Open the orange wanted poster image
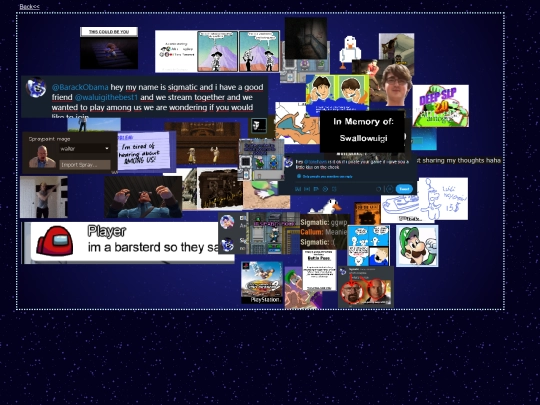Image resolution: width=540 pixels, height=405 pixels. point(367,213)
